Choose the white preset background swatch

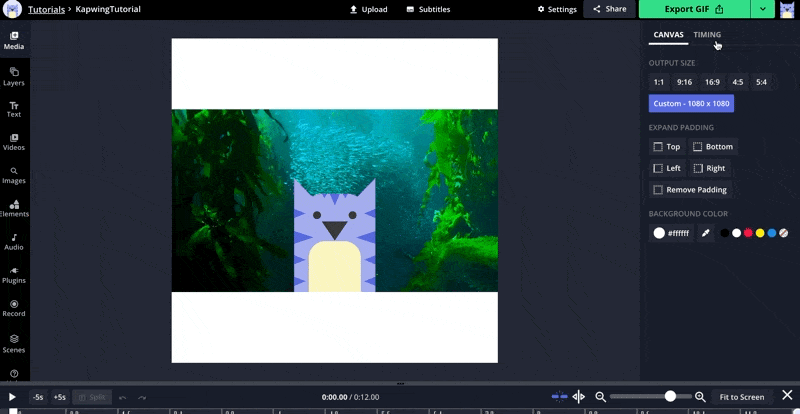point(736,233)
